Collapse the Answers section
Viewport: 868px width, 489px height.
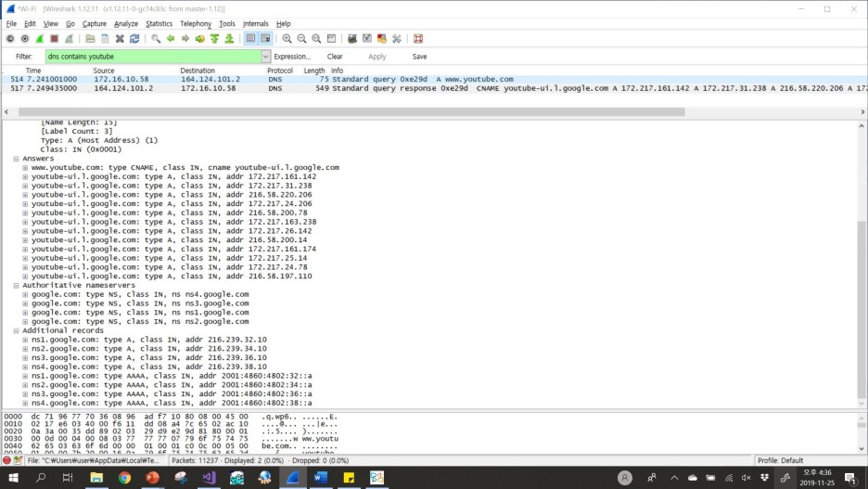pyautogui.click(x=16, y=159)
